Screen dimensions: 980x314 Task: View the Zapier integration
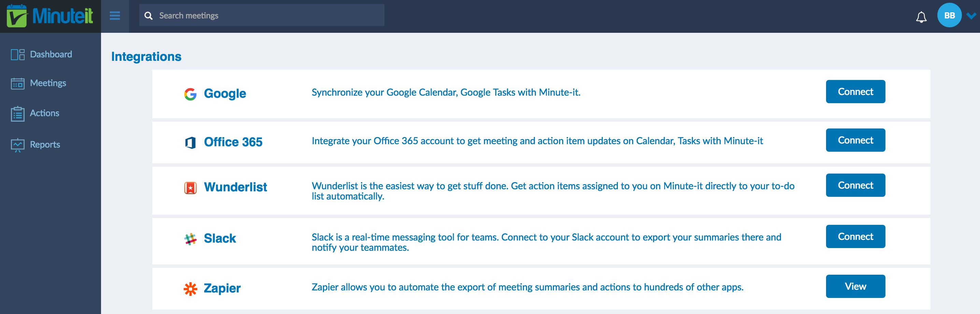[855, 287]
